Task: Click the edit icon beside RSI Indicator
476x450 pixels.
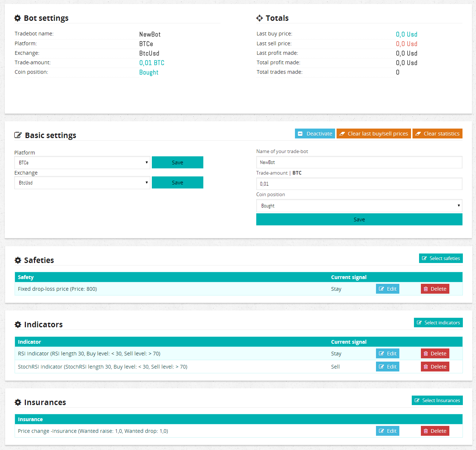Action: point(382,353)
